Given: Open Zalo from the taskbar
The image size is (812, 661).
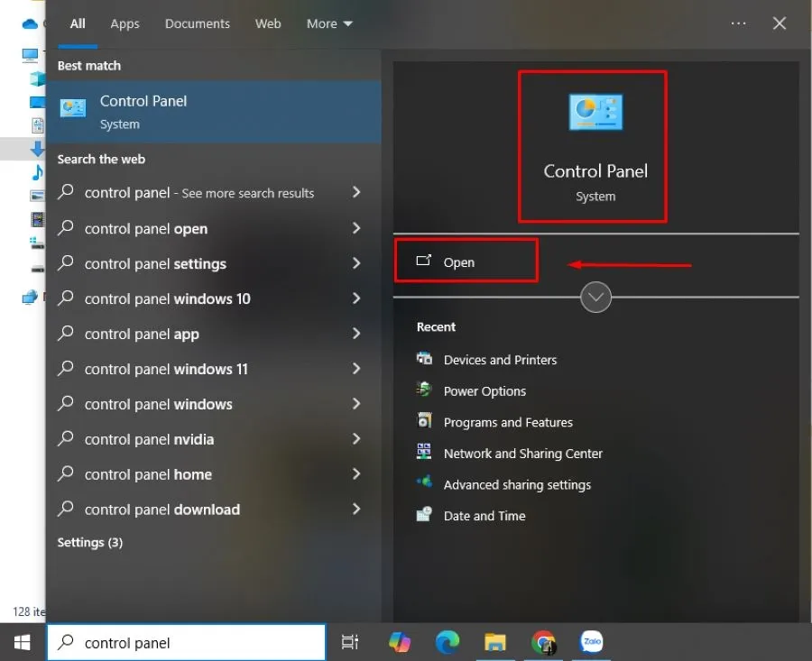Looking at the screenshot, I should pyautogui.click(x=592, y=642).
